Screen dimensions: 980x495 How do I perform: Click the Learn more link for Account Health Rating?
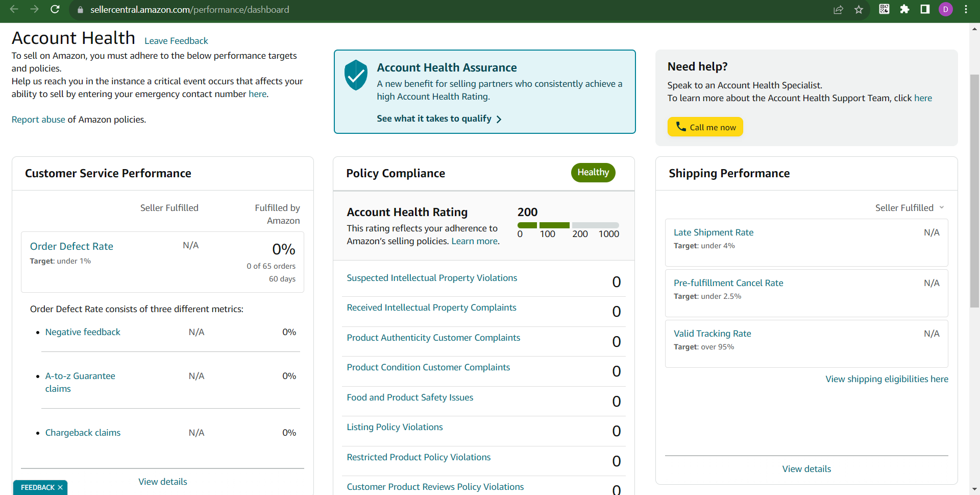pyautogui.click(x=474, y=241)
